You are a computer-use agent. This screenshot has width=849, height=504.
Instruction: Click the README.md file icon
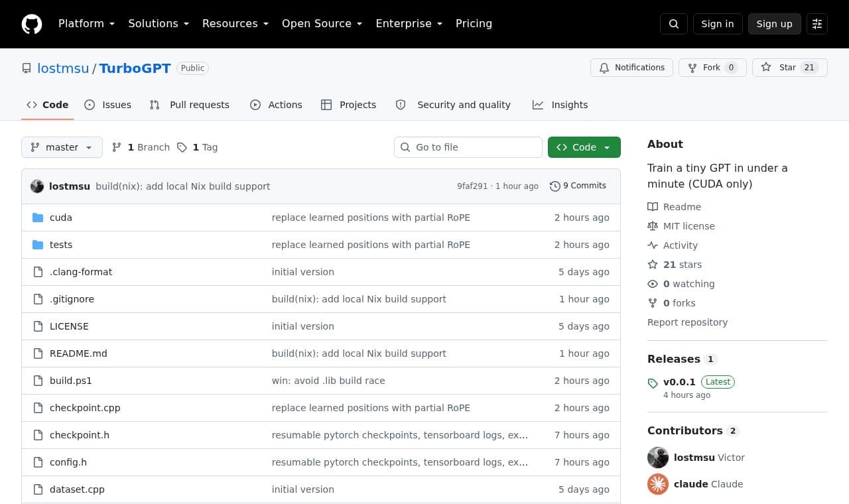38,353
